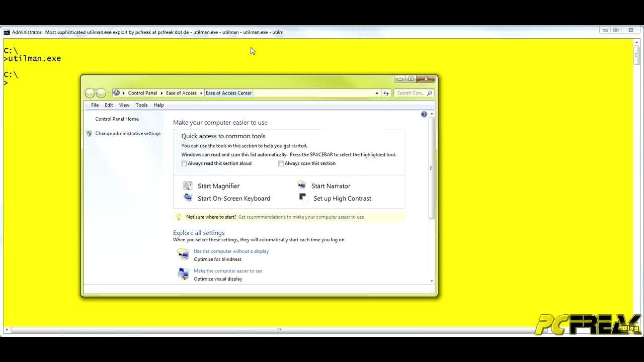Click 'Explore all settings' heading
This screenshot has height=362, width=644.
(199, 233)
